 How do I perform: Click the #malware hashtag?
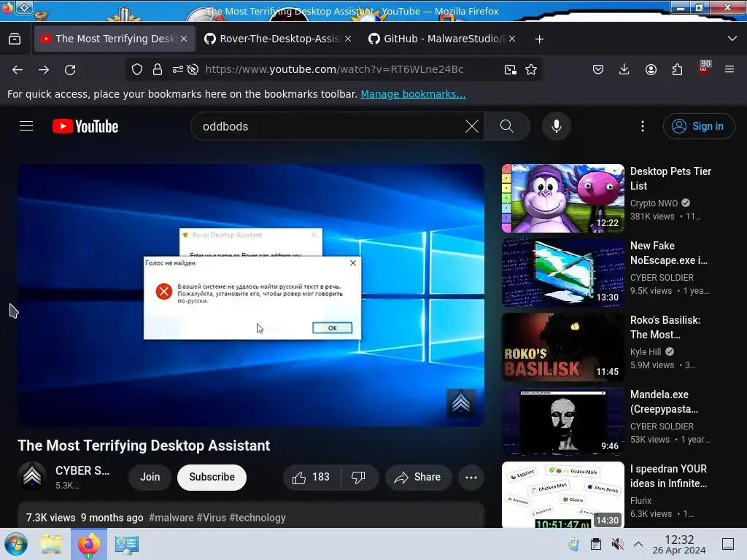pos(171,518)
